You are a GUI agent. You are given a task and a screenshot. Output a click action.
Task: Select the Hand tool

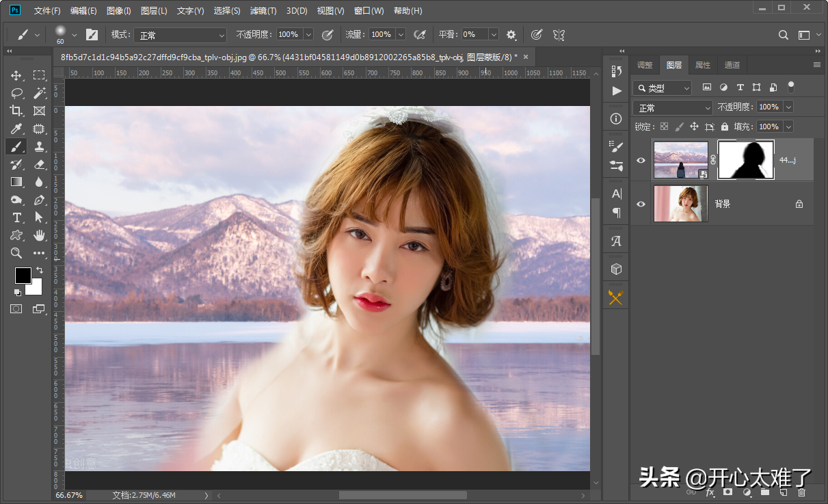click(x=39, y=235)
